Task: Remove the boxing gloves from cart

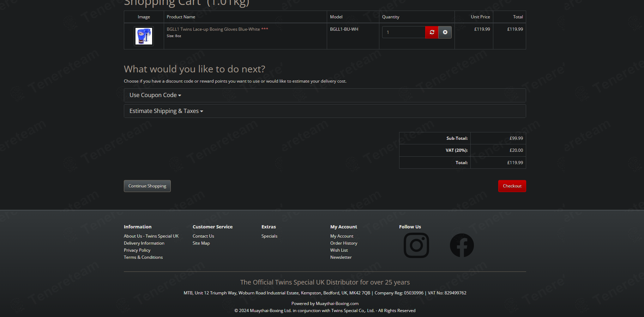Action: tap(445, 32)
